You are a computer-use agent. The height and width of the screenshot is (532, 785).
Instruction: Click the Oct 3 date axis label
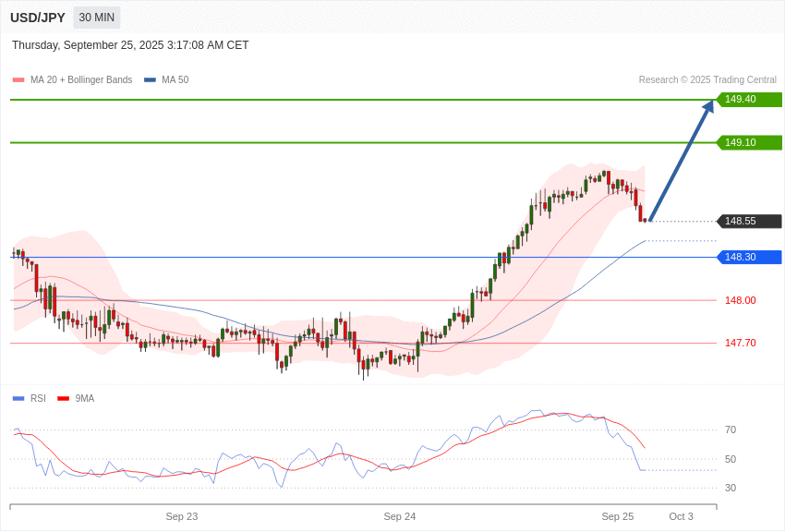(681, 516)
